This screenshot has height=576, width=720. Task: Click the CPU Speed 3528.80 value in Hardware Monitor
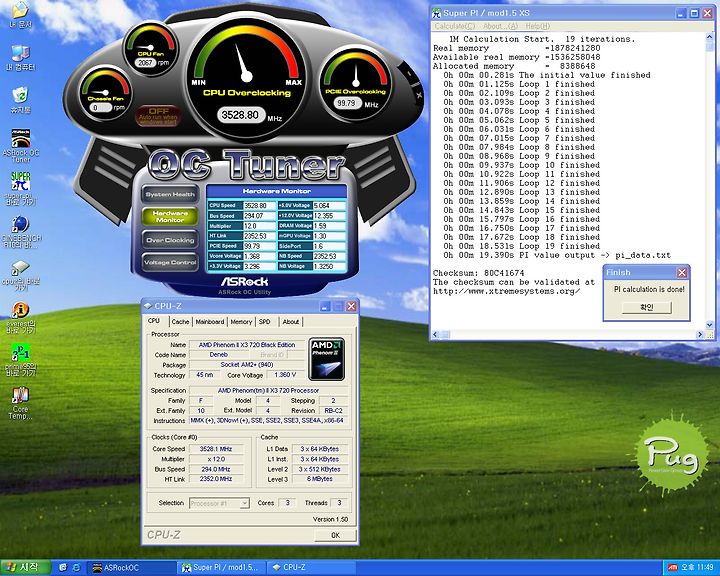tap(259, 205)
